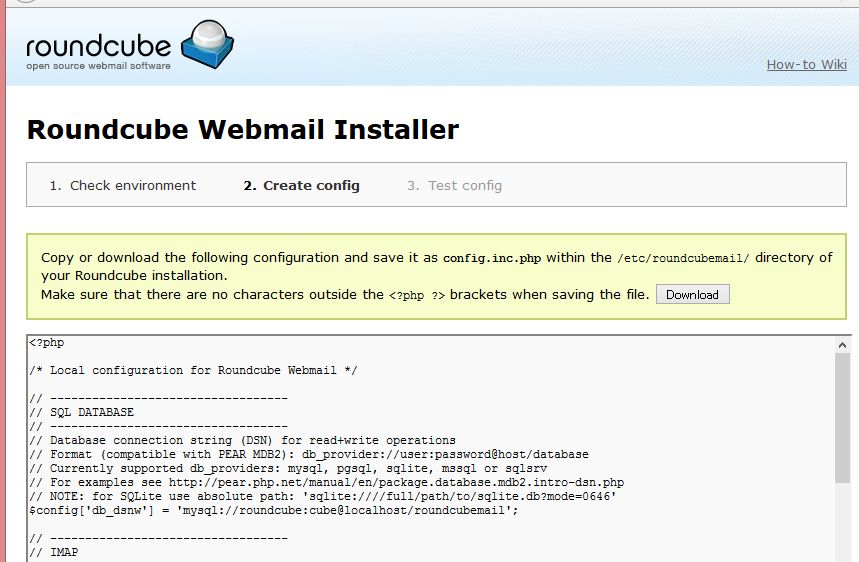The width and height of the screenshot is (859, 562).
Task: Click the Roundcube Webmail Installer heading
Action: 243,130
